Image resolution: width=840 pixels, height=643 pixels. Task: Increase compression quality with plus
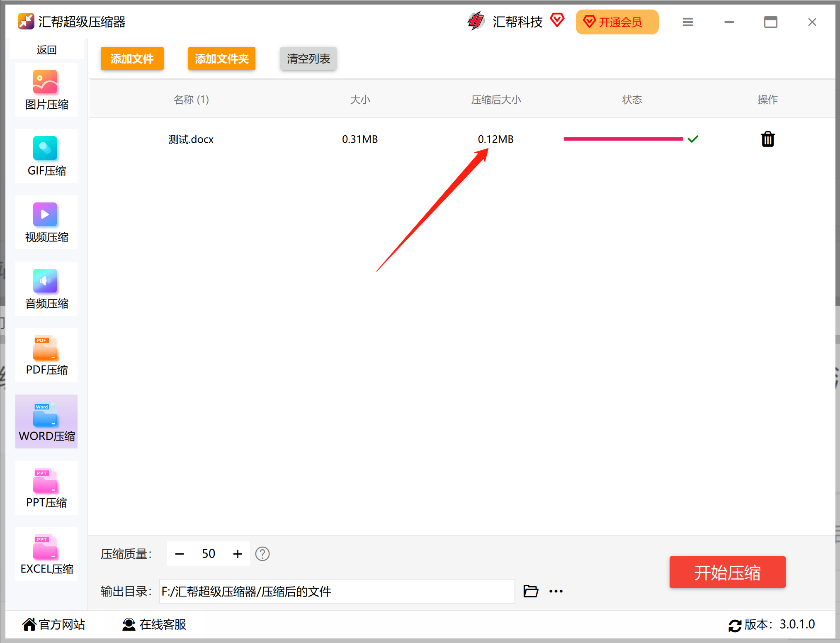click(x=238, y=554)
